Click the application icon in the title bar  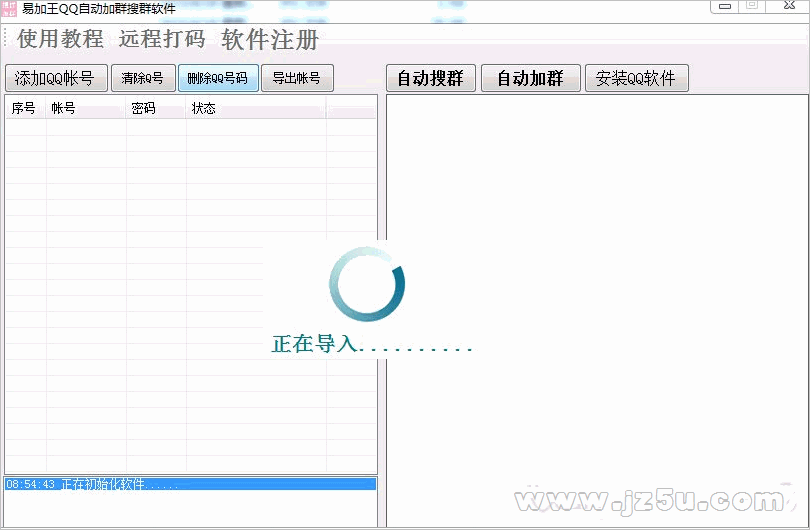9,9
